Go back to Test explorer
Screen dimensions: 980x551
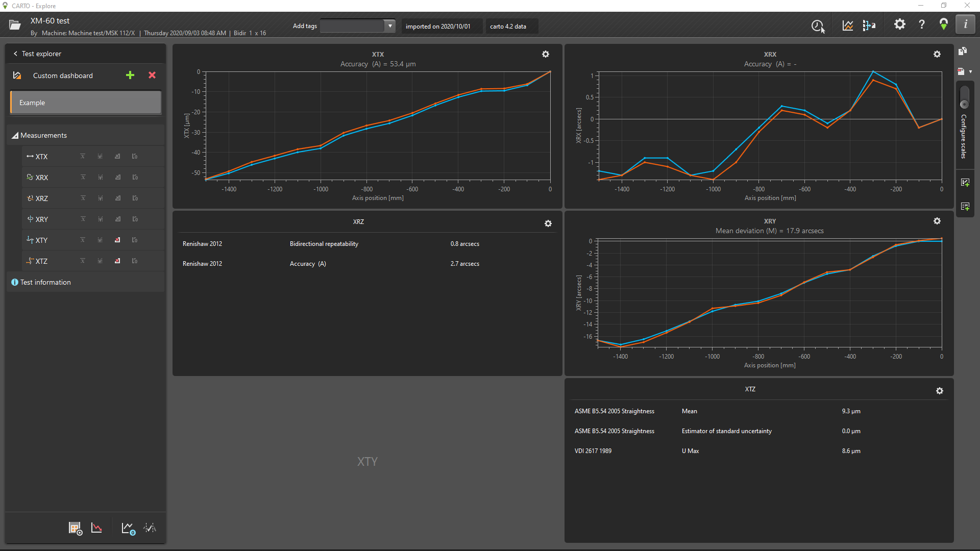pyautogui.click(x=37, y=54)
